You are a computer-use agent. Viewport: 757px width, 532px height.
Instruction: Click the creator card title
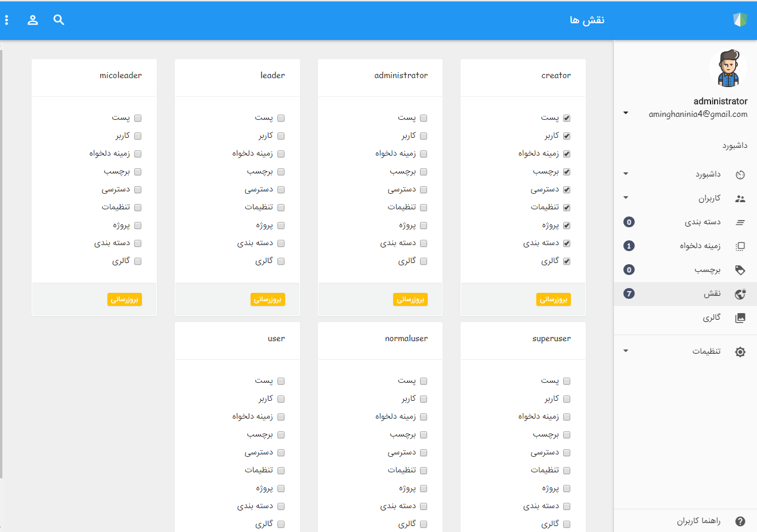click(556, 76)
